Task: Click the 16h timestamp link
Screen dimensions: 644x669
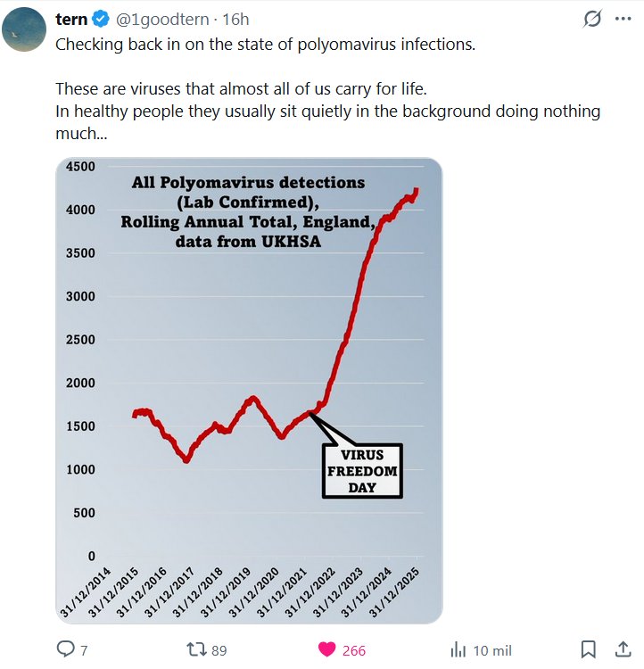Action: click(x=236, y=19)
